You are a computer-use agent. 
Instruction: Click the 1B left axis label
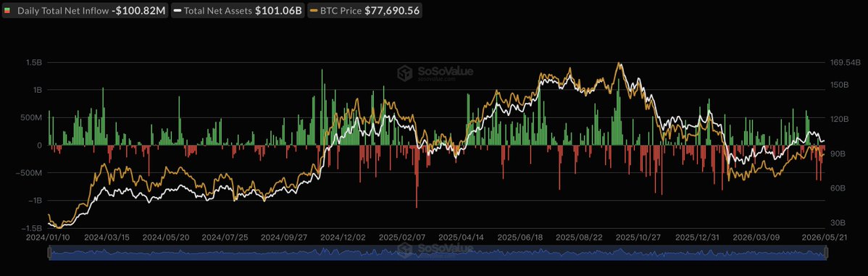38,90
